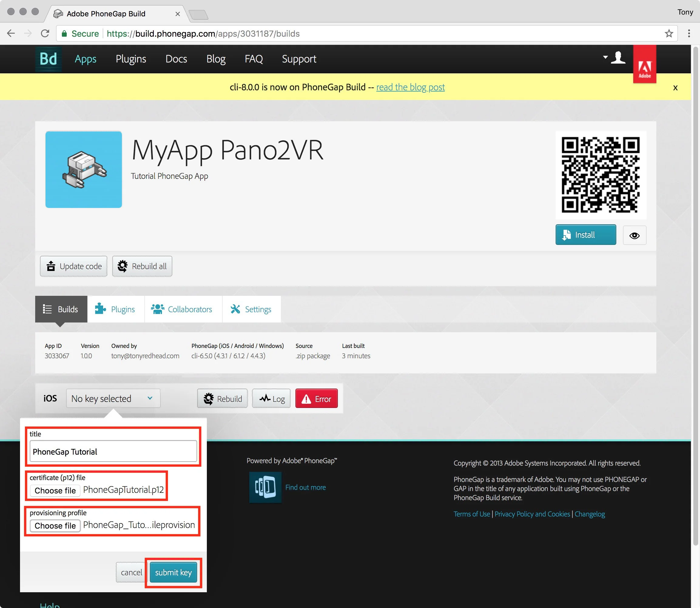Click the .zip package source text
This screenshot has width=700, height=608.
tap(313, 356)
